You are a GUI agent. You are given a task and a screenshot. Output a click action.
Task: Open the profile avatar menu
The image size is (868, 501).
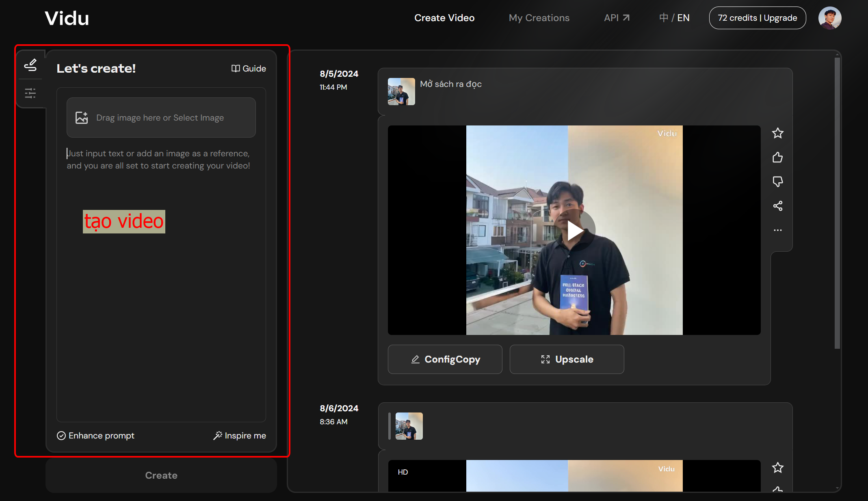(x=829, y=17)
